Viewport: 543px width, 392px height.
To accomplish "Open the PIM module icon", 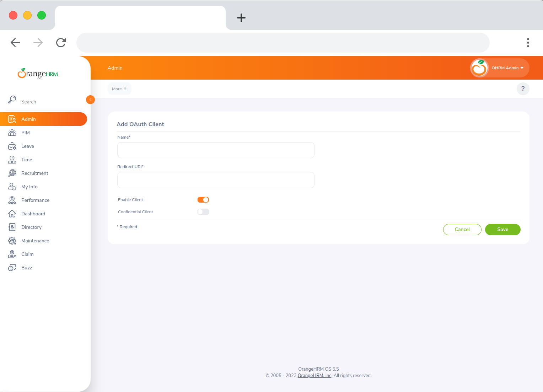I will click(12, 133).
